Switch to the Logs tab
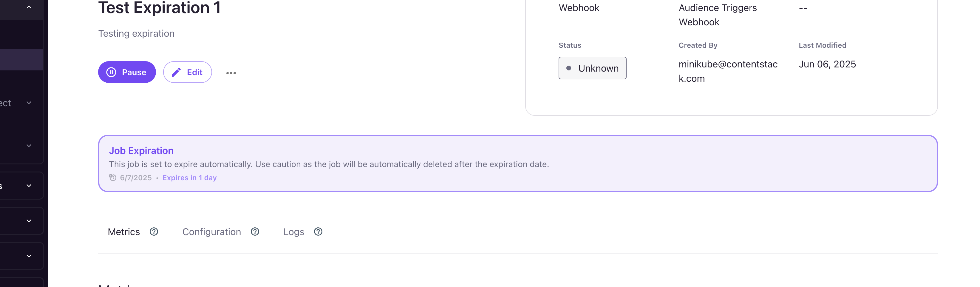 [x=294, y=232]
